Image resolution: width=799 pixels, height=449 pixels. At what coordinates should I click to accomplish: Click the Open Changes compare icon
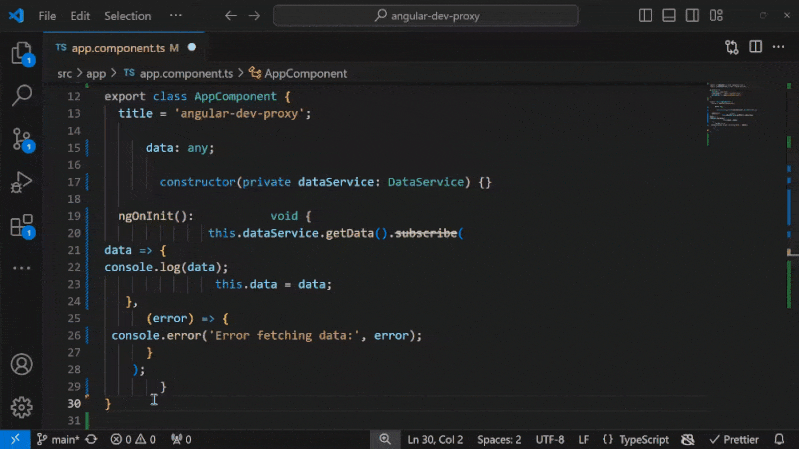click(x=732, y=47)
